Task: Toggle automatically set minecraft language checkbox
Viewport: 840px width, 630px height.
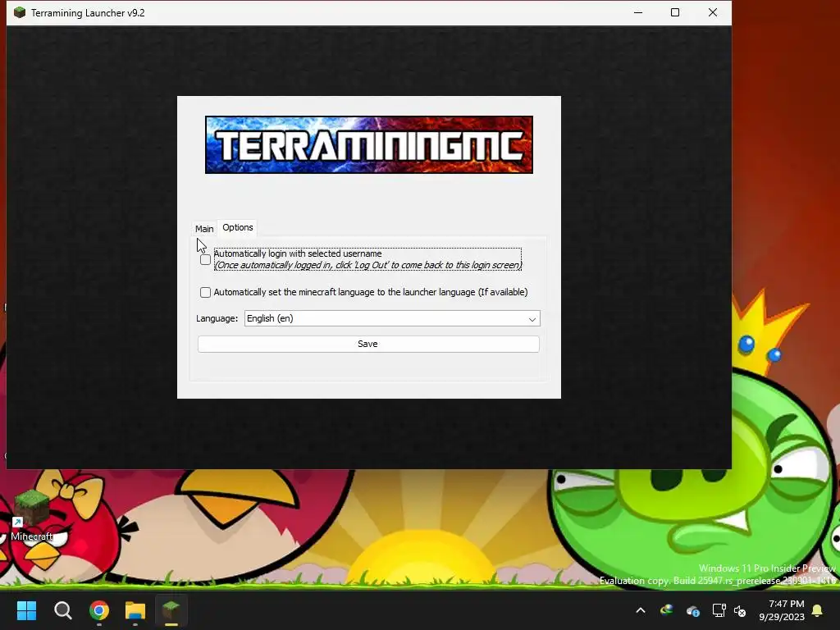Action: [205, 293]
